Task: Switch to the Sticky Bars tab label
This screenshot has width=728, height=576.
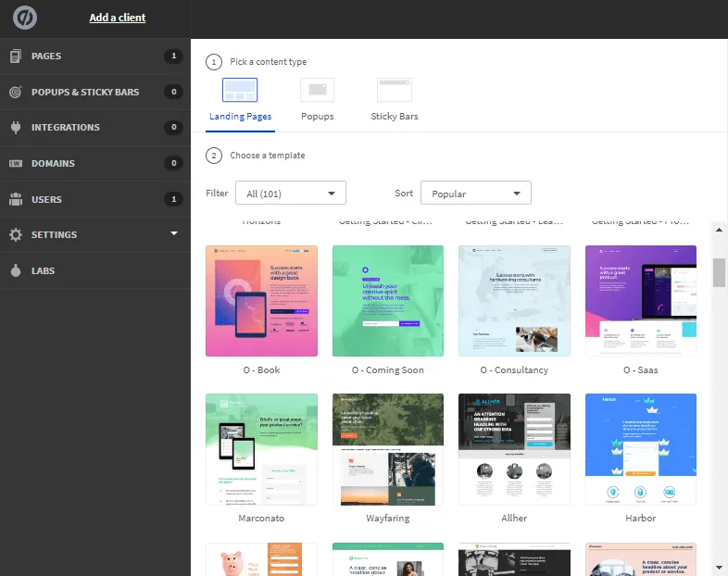Action: coord(395,117)
